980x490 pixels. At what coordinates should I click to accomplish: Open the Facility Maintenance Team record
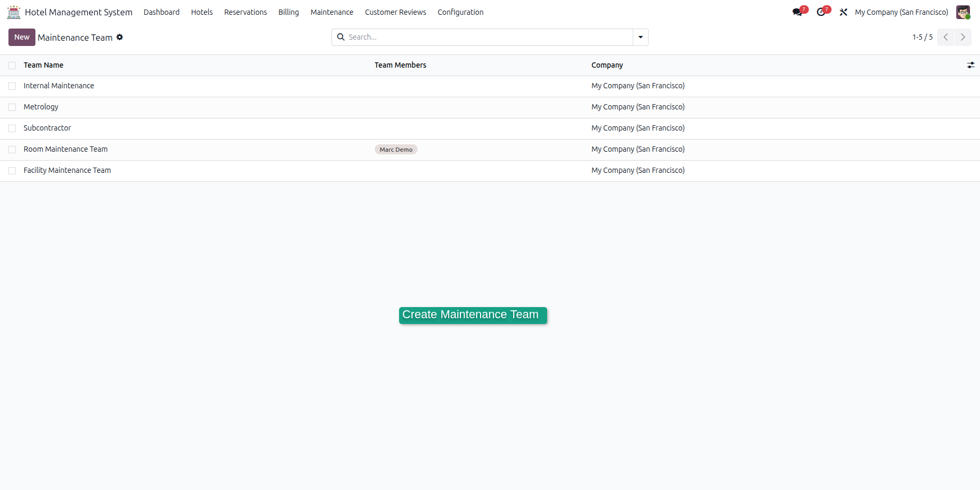coord(67,170)
